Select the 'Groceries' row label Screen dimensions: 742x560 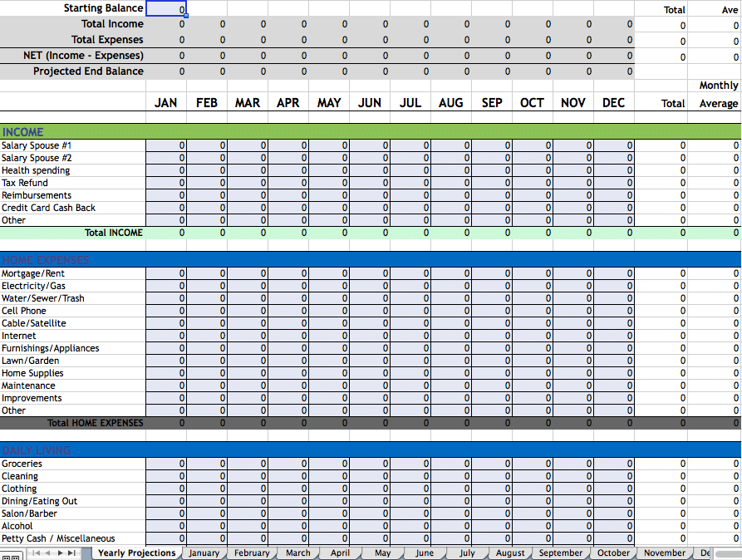73,464
